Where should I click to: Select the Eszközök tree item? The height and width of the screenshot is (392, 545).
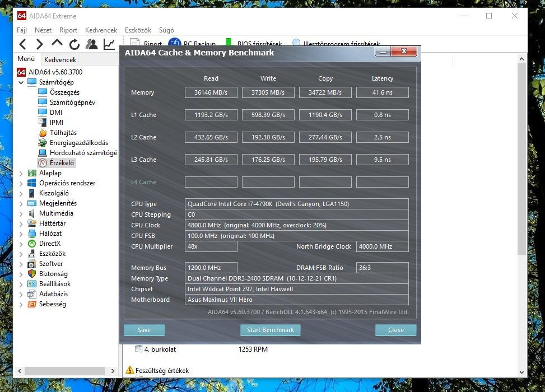click(52, 253)
